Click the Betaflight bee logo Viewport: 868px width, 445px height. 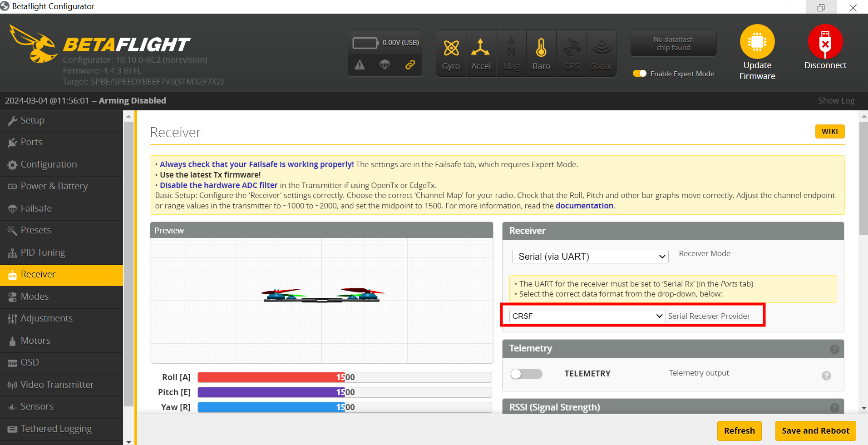click(x=33, y=44)
